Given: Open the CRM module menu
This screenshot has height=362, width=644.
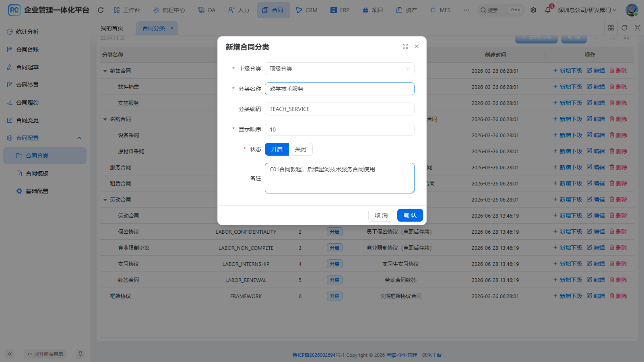Looking at the screenshot, I should point(307,10).
